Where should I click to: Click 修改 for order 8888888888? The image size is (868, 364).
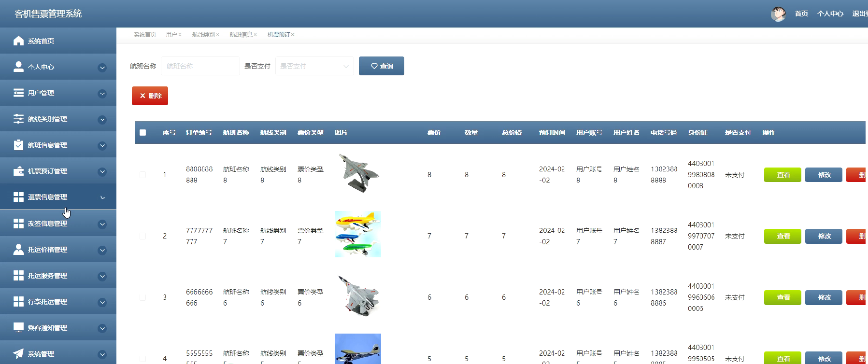pos(824,175)
